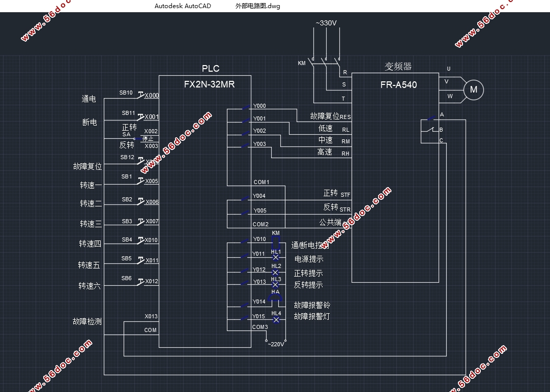Select the COM1 terminal text
Viewport: 550px width, 392px height.
(262, 182)
